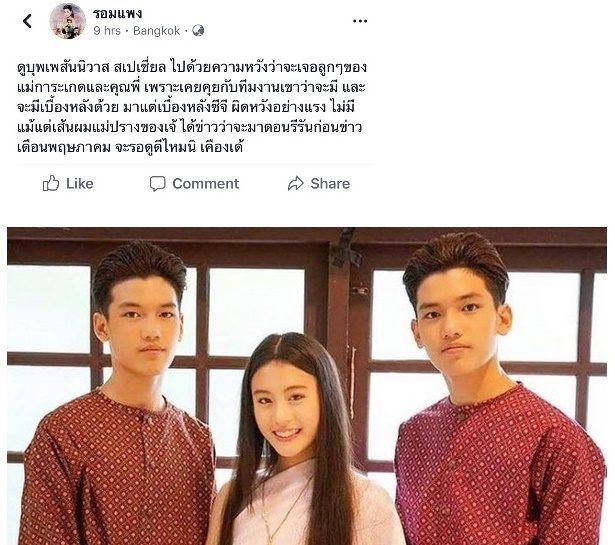Click the last line of the post text

[130, 147]
